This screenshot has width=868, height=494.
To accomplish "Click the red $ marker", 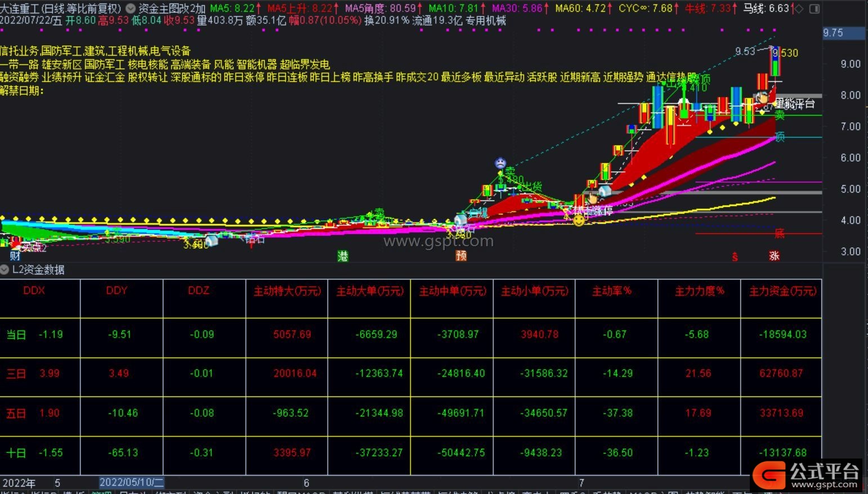I will coord(735,256).
